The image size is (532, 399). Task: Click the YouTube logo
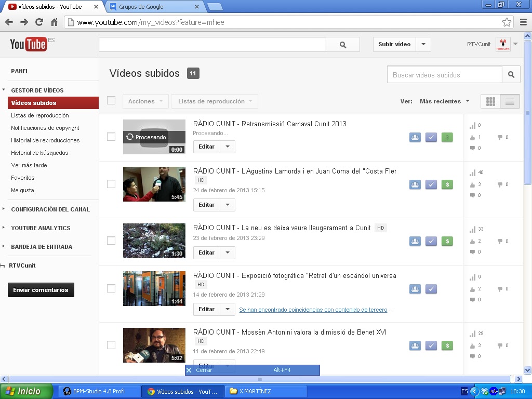point(29,44)
